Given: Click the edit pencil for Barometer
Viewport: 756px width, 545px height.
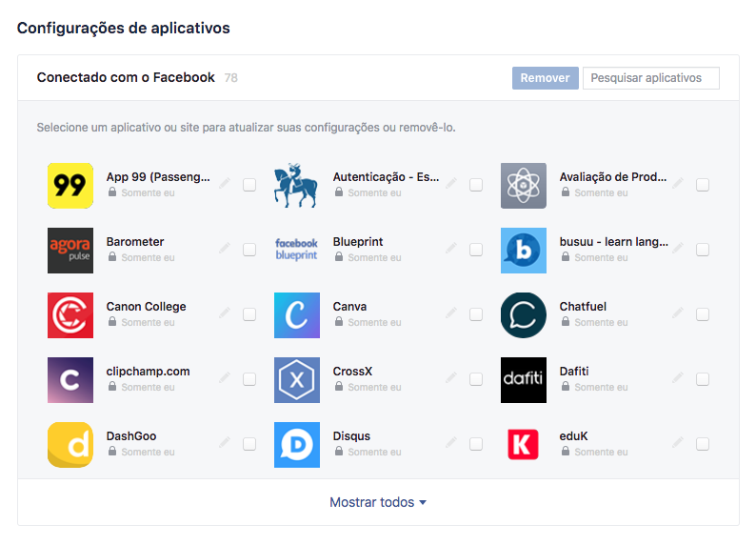Looking at the screenshot, I should tap(225, 248).
